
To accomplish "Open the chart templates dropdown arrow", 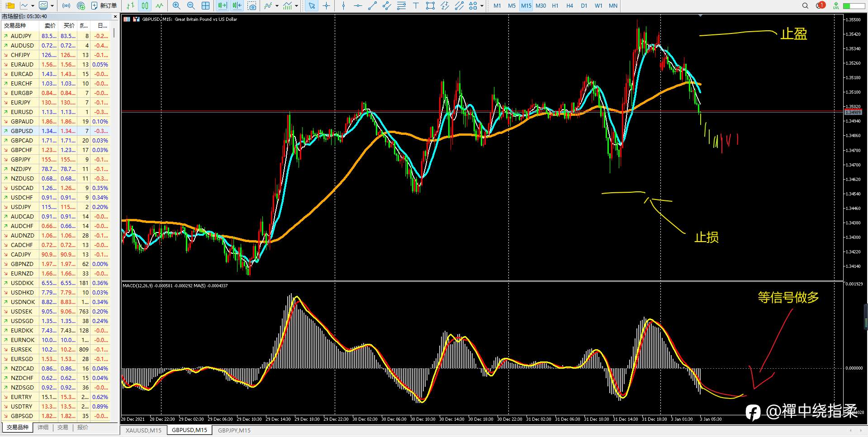I will point(296,6).
